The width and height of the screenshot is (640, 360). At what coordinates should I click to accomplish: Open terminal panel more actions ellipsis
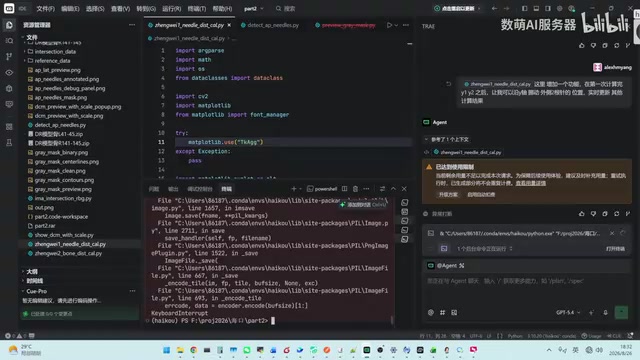(x=366, y=189)
